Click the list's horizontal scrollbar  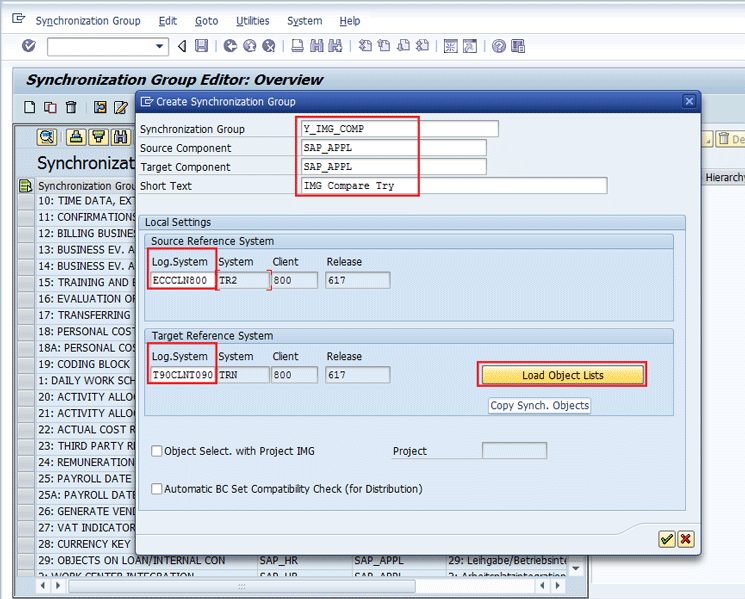[x=240, y=586]
